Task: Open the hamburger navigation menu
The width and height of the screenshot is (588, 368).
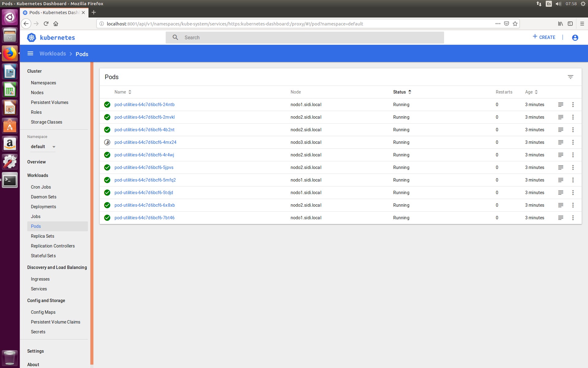Action: (x=30, y=53)
